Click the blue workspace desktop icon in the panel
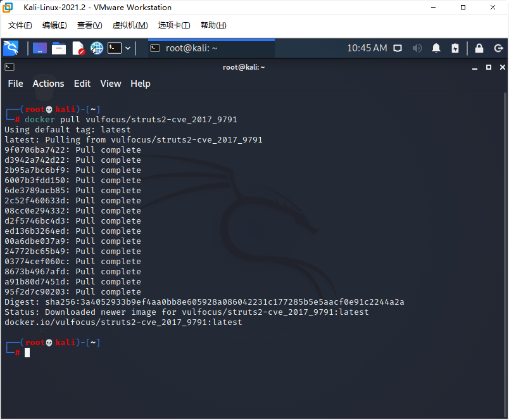 click(x=40, y=48)
